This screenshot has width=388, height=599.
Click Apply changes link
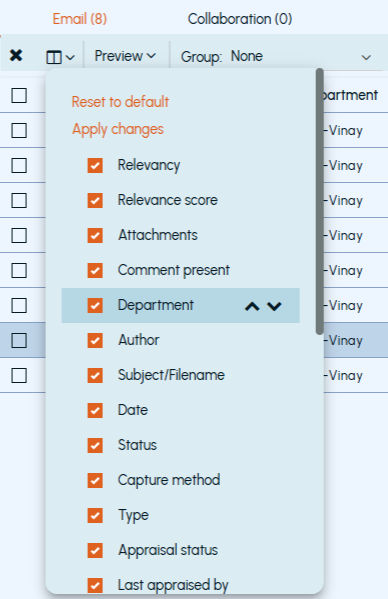[x=118, y=130]
